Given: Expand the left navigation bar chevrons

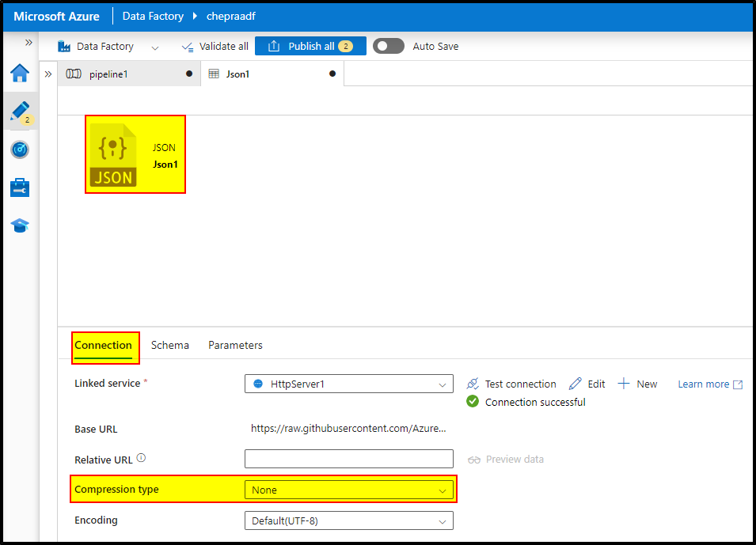Looking at the screenshot, I should [28, 43].
